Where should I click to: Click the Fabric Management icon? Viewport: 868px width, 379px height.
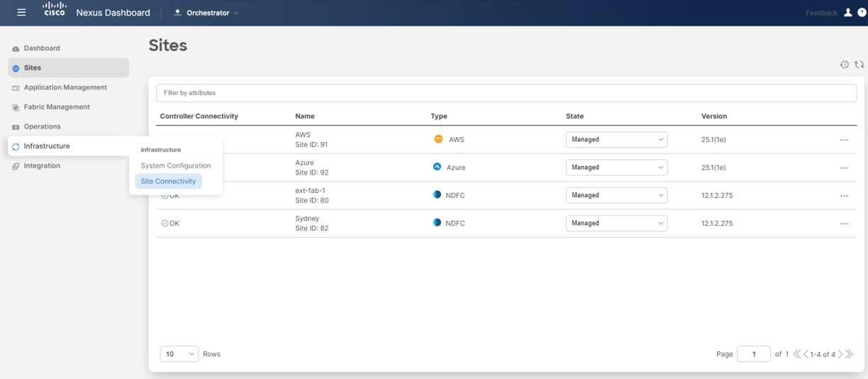[x=16, y=107]
